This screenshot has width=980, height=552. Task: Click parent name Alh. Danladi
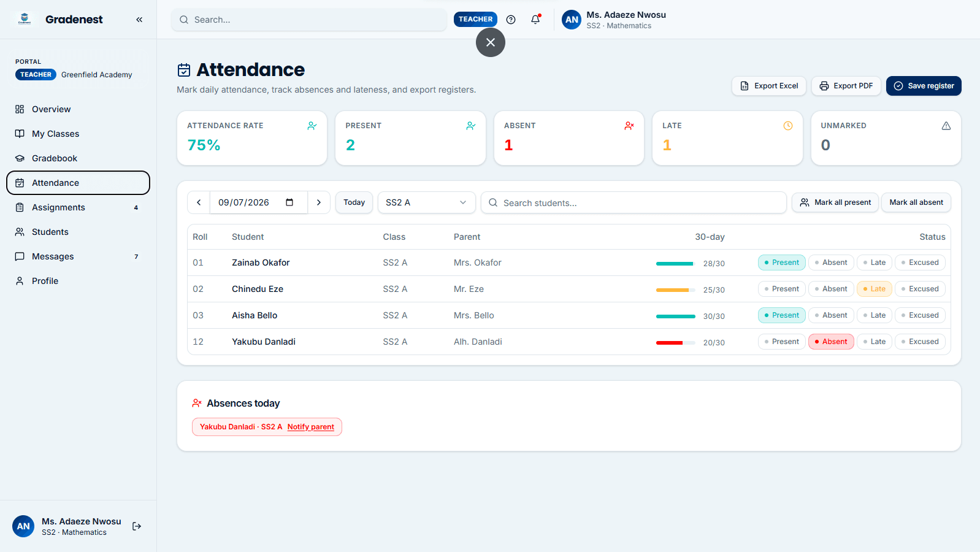pyautogui.click(x=478, y=342)
